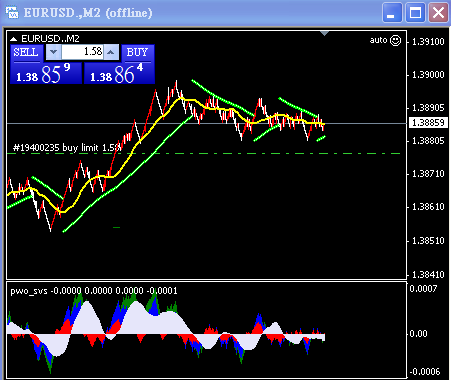Viewport: 451px width, 380px height.
Task: Maximize the EURUSD chart window
Action: (415, 13)
